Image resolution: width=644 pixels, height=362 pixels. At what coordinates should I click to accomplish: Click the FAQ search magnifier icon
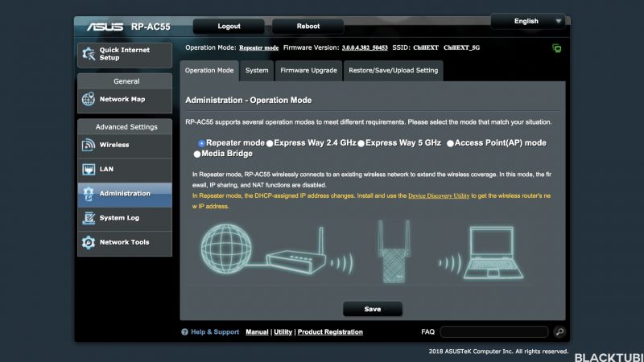tap(559, 332)
